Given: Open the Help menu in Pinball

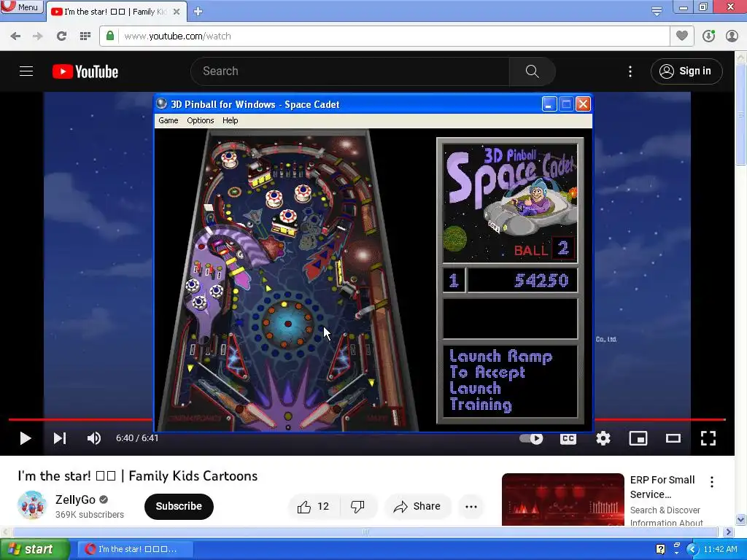Looking at the screenshot, I should pos(230,120).
